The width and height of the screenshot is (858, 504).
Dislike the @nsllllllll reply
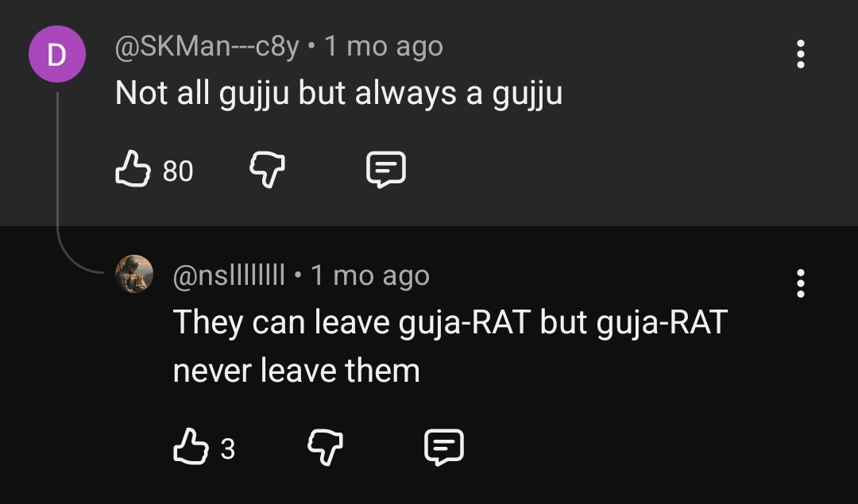point(326,447)
